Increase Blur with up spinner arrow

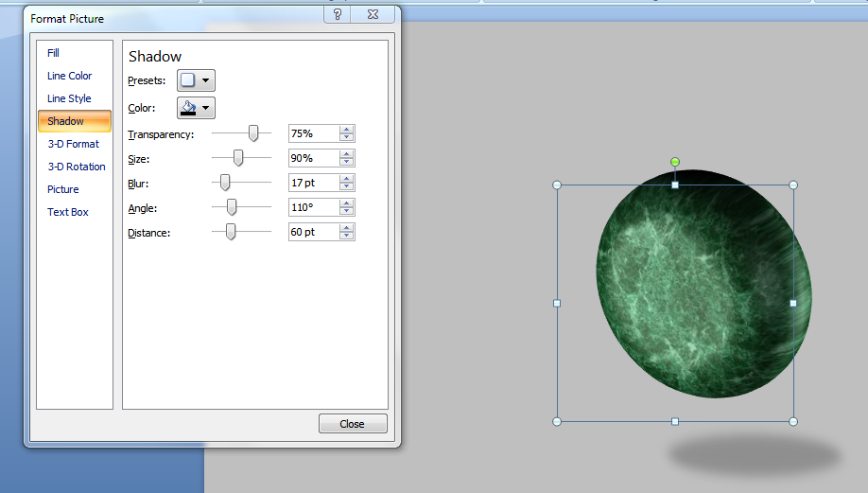pos(346,179)
